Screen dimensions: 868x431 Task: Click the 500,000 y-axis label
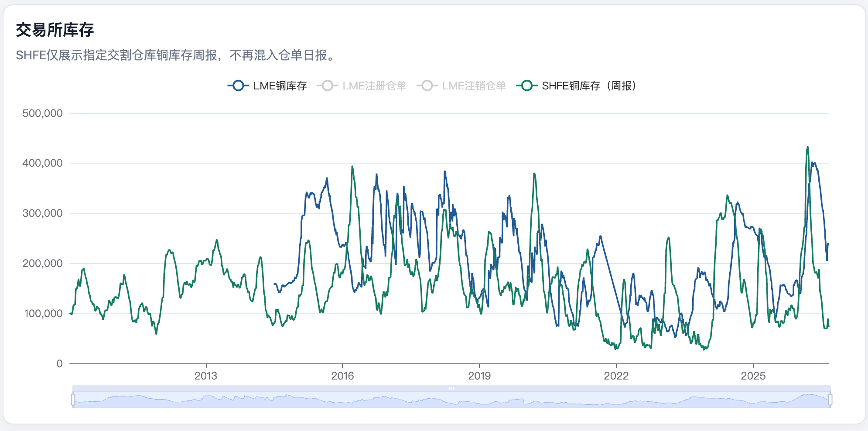coord(42,113)
